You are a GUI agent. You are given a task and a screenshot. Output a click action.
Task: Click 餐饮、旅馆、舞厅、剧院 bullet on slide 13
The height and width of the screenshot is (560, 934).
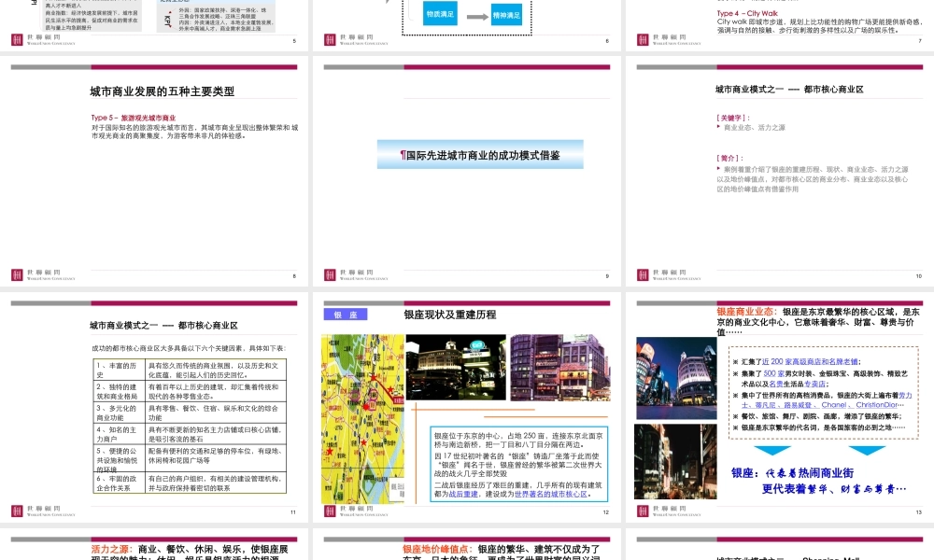click(821, 416)
